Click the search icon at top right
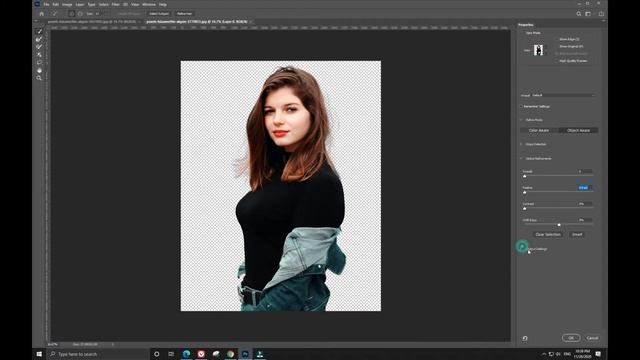640x360 pixels. pyautogui.click(x=579, y=13)
